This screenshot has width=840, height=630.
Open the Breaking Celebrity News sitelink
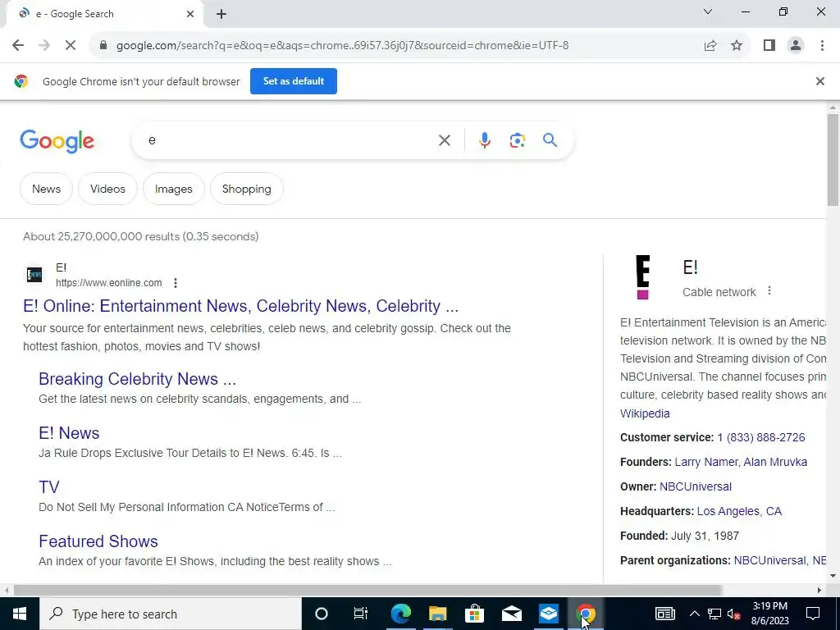(137, 379)
